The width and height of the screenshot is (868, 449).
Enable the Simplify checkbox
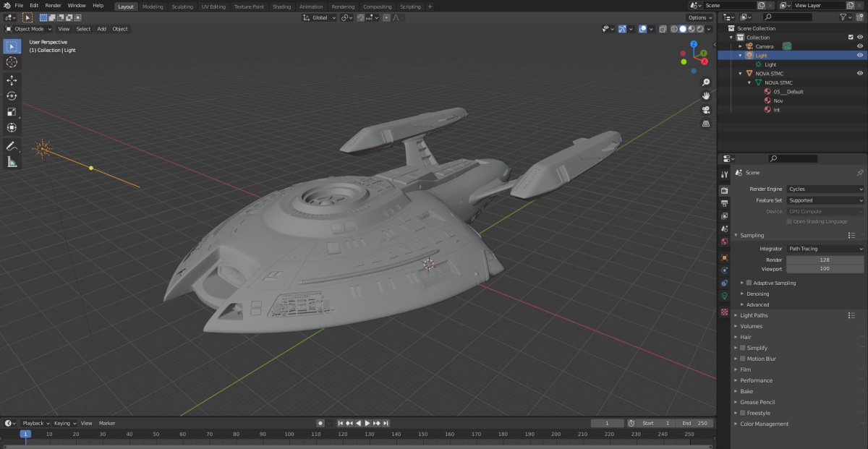click(742, 348)
